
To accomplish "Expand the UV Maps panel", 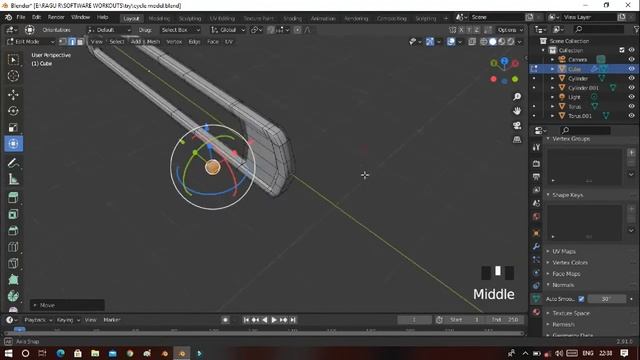I will (563, 251).
